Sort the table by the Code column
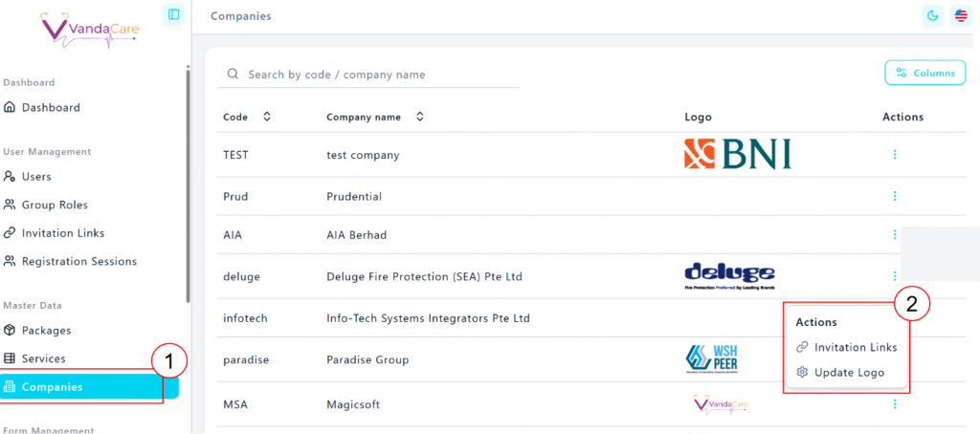The width and height of the screenshot is (980, 434). [x=267, y=117]
